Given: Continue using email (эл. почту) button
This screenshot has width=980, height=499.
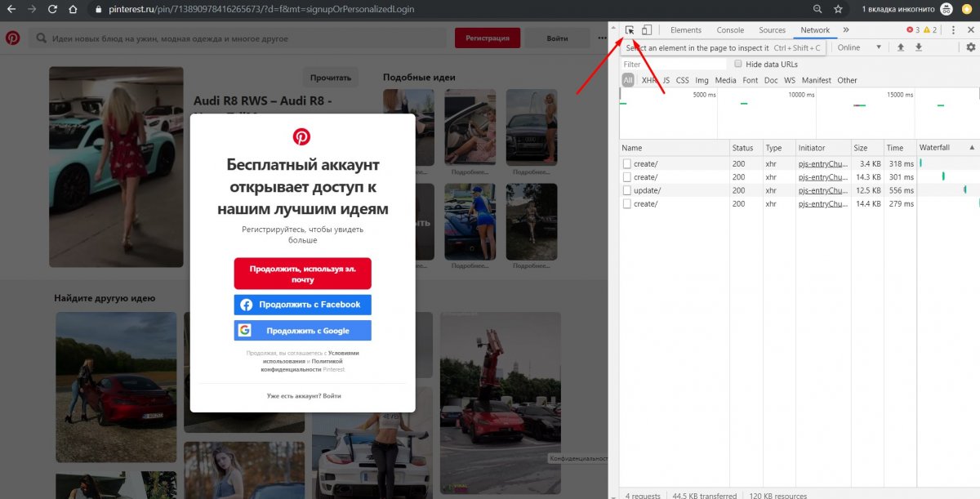Looking at the screenshot, I should [303, 274].
